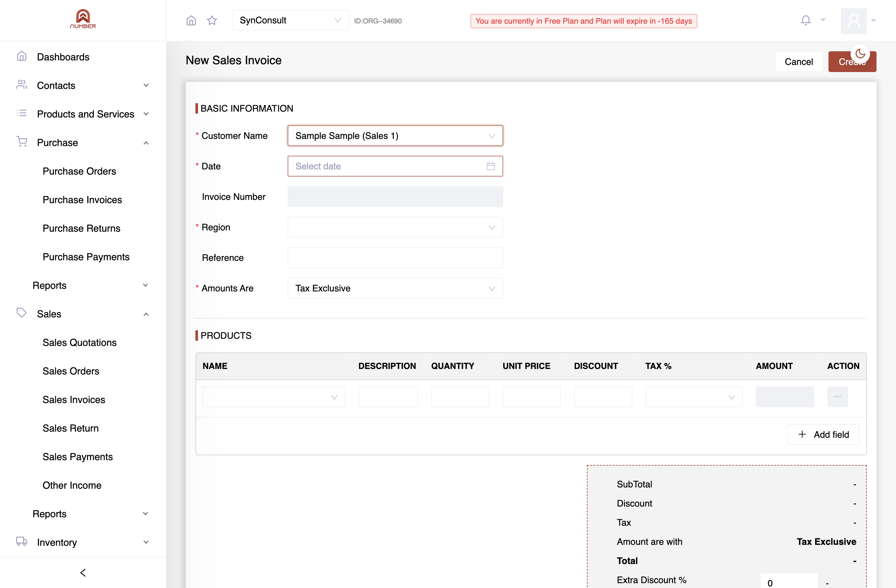Open Purchase Payments page

(x=86, y=257)
